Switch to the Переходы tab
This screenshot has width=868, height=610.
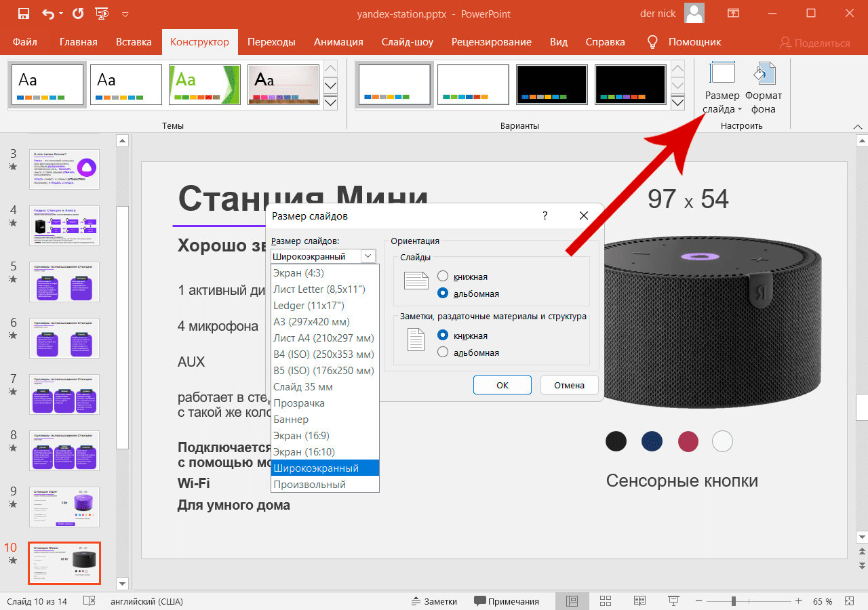[x=271, y=42]
